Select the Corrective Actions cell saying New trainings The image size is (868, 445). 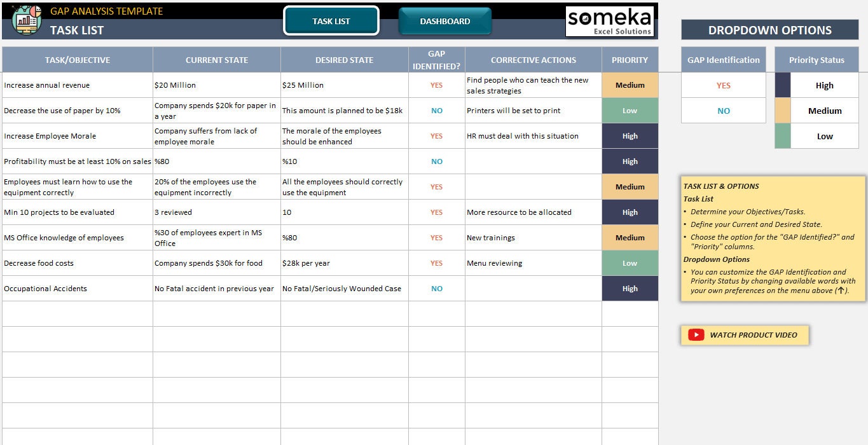click(533, 237)
